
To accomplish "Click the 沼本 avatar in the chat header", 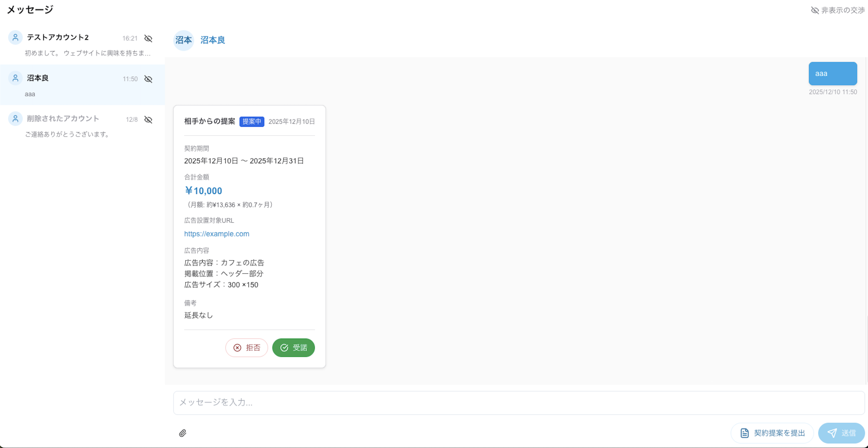I will click(x=183, y=40).
